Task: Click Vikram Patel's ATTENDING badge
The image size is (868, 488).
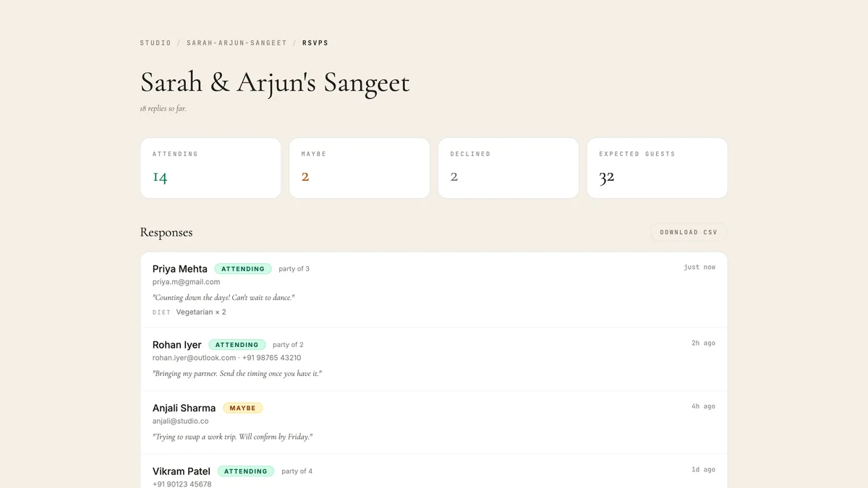Action: coord(246,471)
